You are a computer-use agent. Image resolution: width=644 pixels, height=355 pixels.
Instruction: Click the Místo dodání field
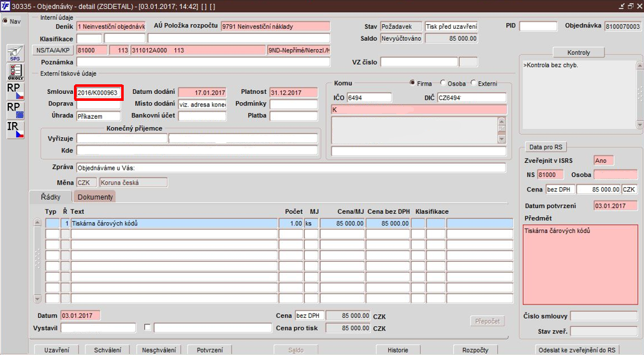tap(202, 105)
